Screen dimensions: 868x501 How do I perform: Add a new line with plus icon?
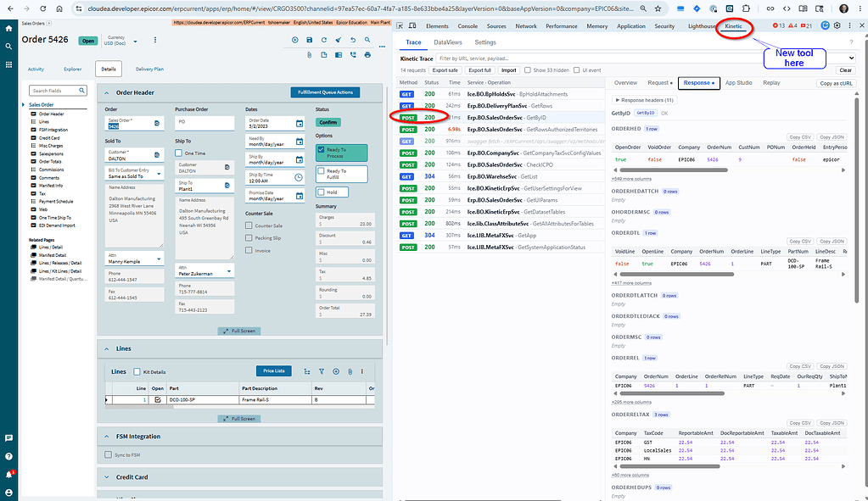(x=335, y=371)
